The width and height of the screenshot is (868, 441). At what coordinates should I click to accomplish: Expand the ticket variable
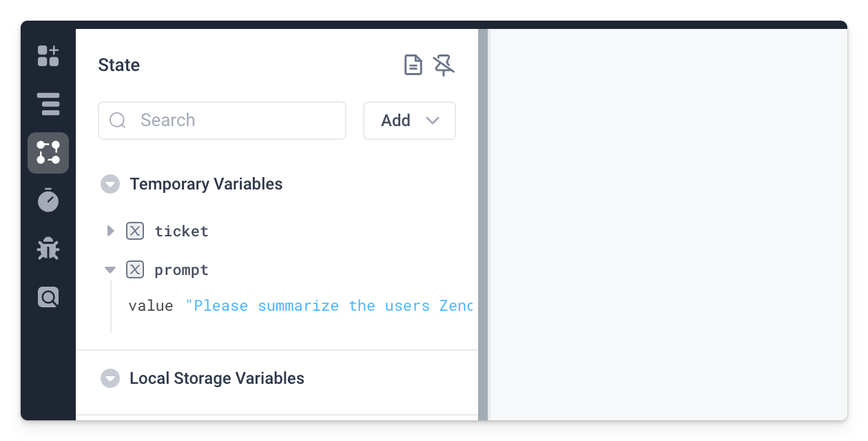(x=110, y=231)
